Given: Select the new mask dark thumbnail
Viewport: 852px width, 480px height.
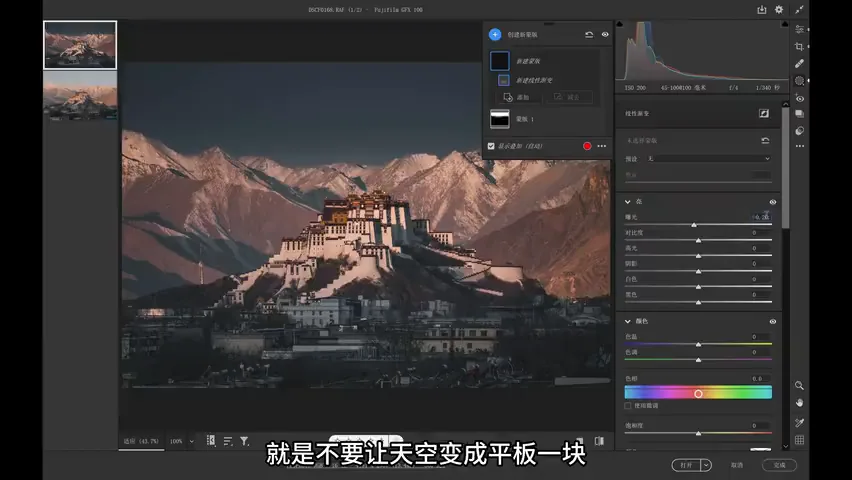Looking at the screenshot, I should [500, 61].
